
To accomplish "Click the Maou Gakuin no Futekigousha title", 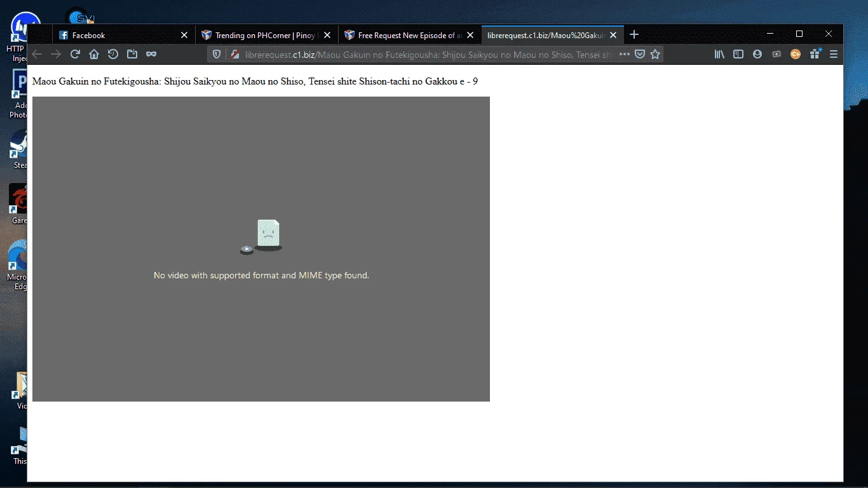I will click(255, 81).
